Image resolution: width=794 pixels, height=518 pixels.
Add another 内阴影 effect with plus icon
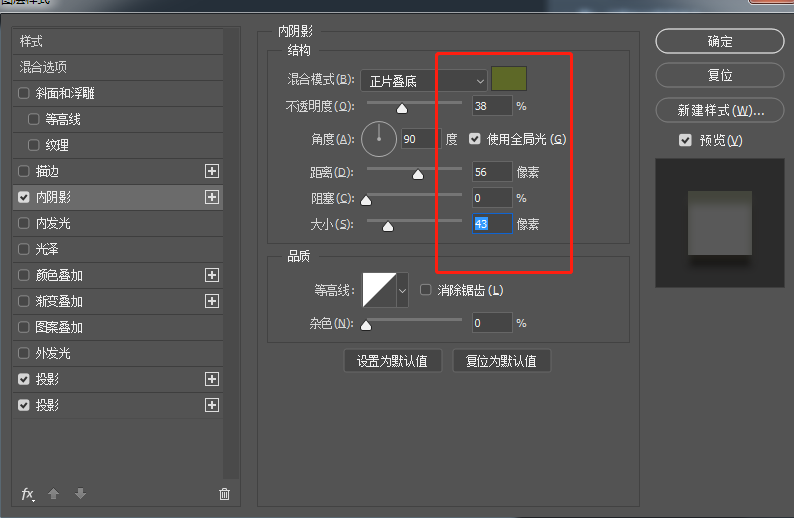(212, 197)
